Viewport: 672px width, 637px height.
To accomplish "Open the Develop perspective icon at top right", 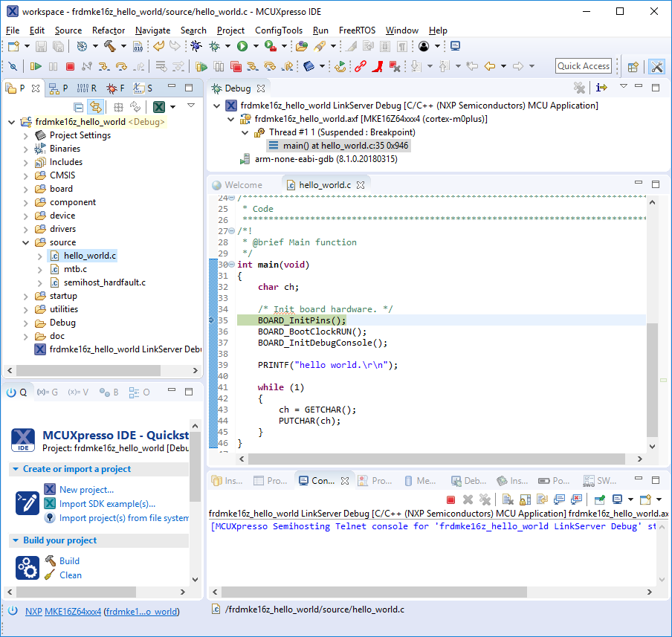I will tap(656, 66).
